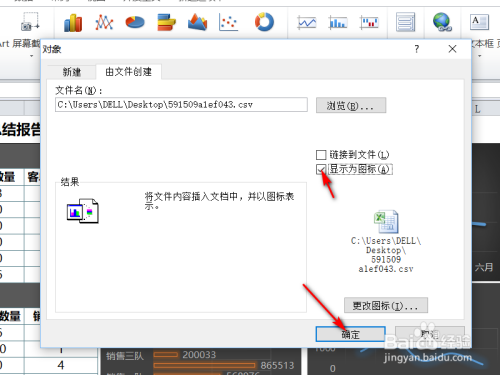Expand the text box dropdown arrow

click(479, 56)
